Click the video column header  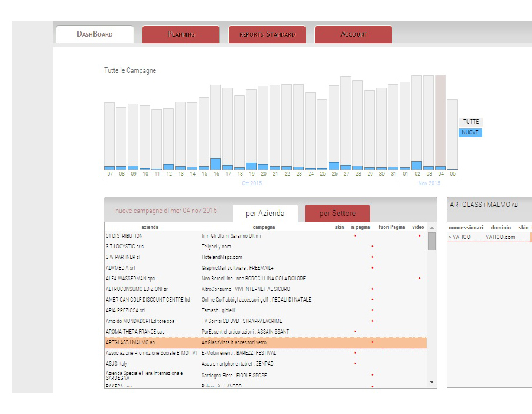tap(418, 227)
